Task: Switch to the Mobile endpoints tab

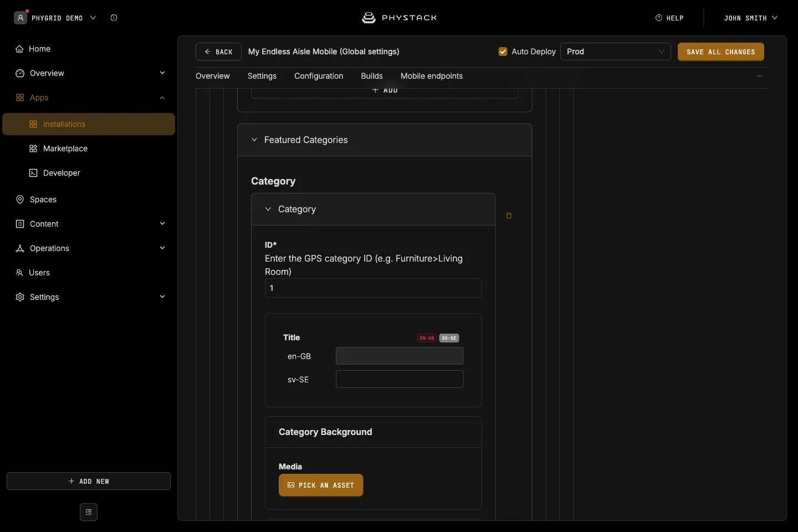Action: (432, 76)
